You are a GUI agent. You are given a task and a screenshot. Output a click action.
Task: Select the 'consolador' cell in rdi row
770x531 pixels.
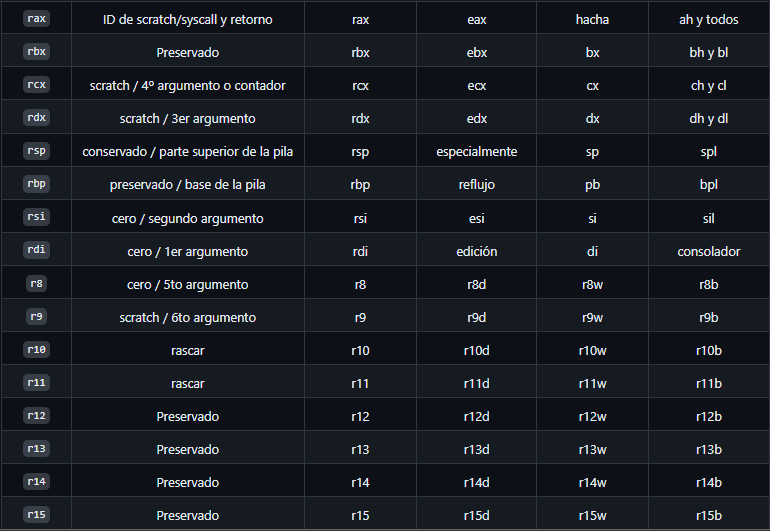[x=709, y=252]
